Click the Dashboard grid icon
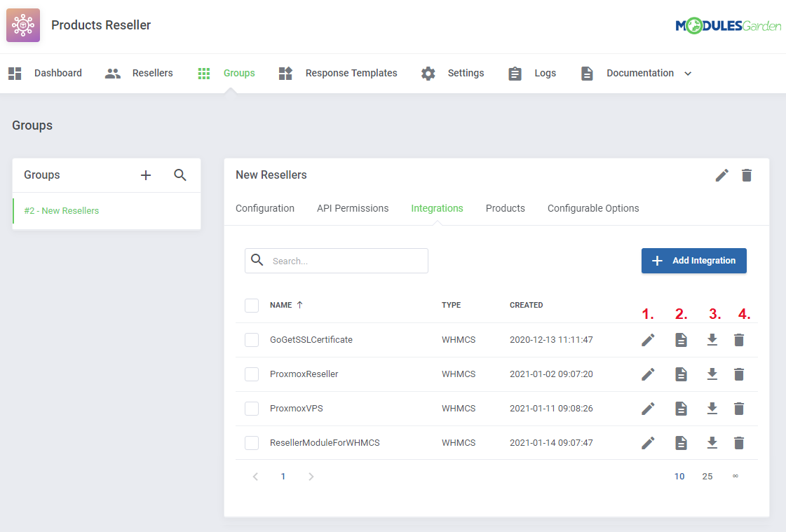 (x=15, y=73)
